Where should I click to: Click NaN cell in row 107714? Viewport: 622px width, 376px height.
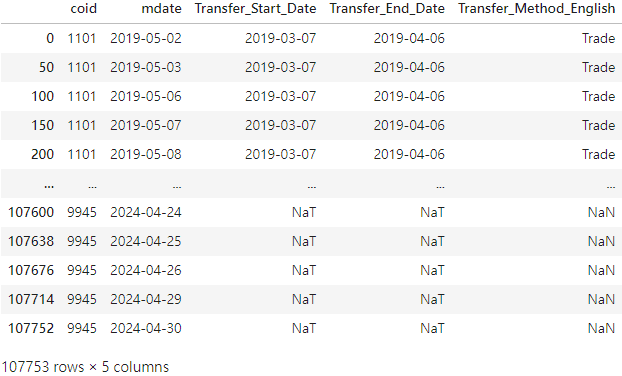coord(601,299)
